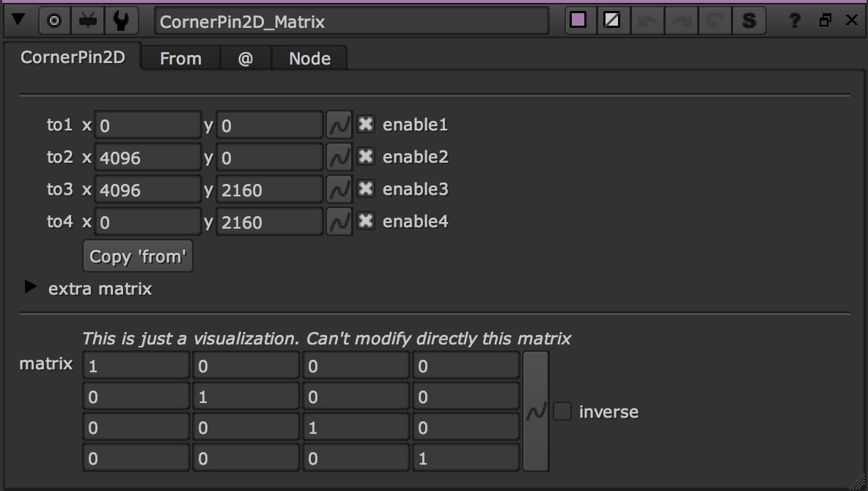Click the purple node color swatch

578,21
